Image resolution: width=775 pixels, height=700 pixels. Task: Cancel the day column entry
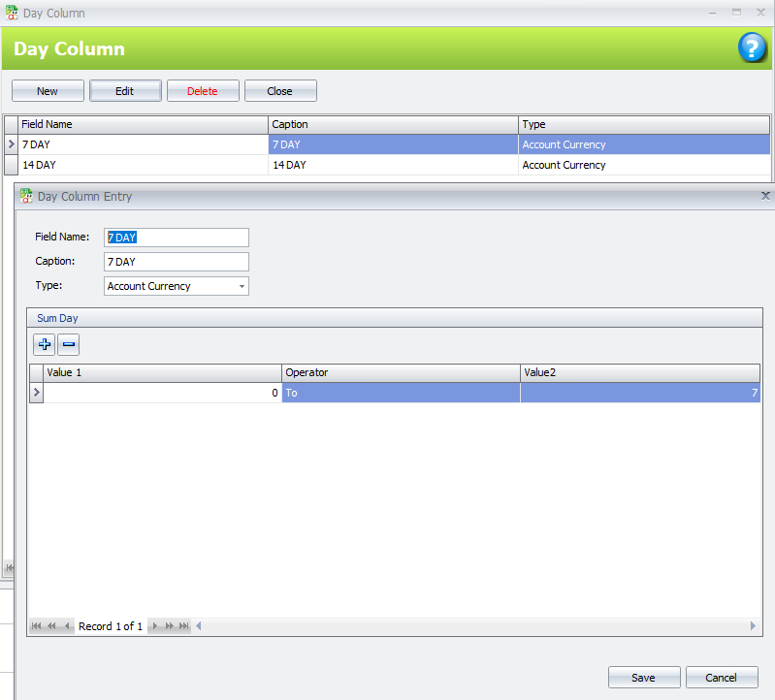pyautogui.click(x=722, y=678)
